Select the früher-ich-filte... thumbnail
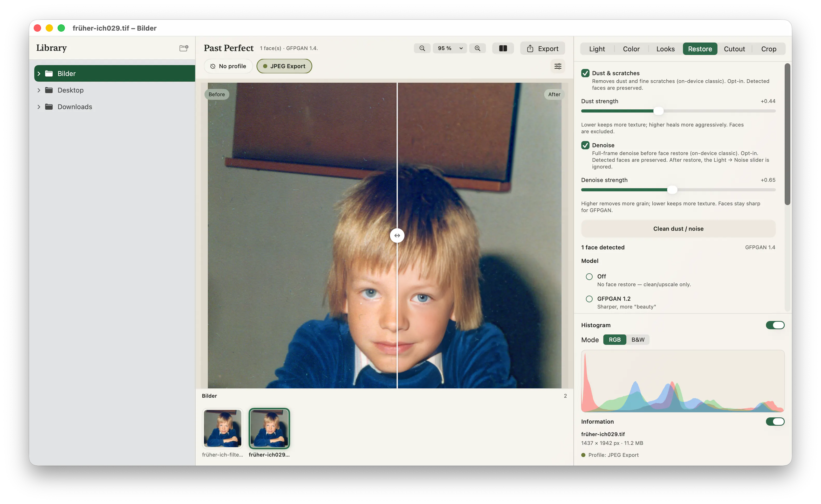 [x=223, y=429]
